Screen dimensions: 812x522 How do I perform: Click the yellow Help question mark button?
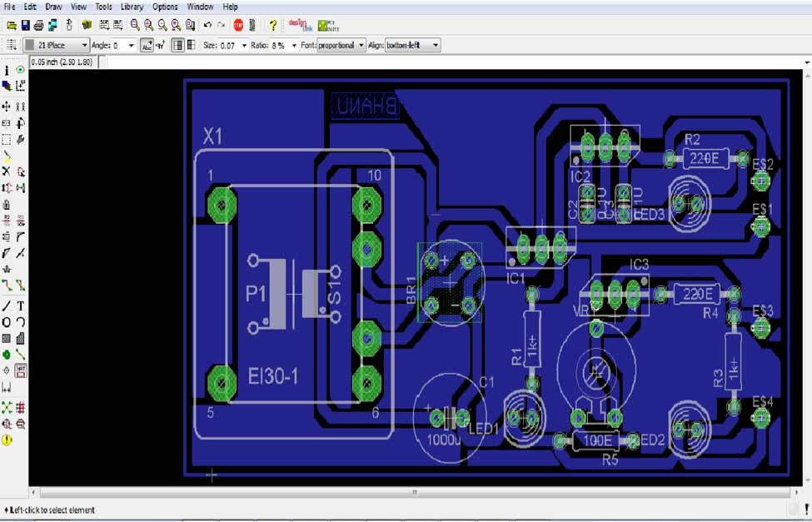[272, 24]
